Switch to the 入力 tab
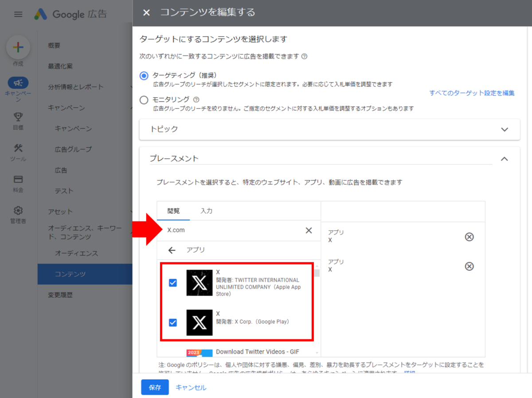Viewport: 532px width, 398px height. (206, 211)
